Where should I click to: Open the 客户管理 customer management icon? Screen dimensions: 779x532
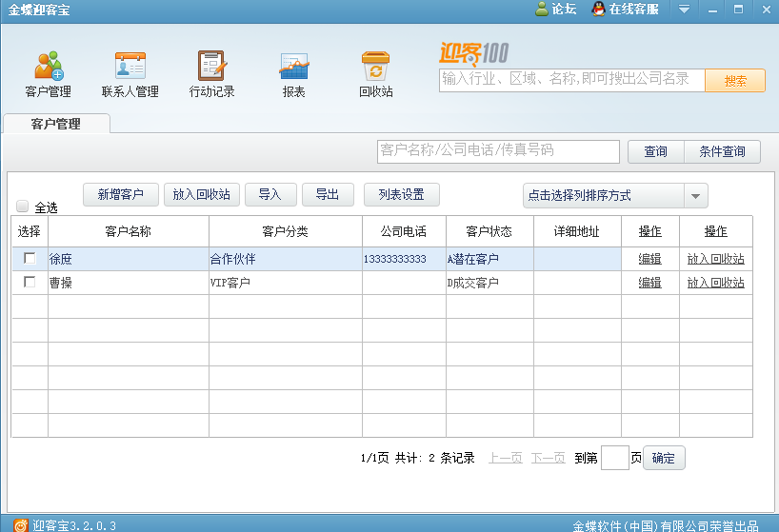(x=49, y=73)
